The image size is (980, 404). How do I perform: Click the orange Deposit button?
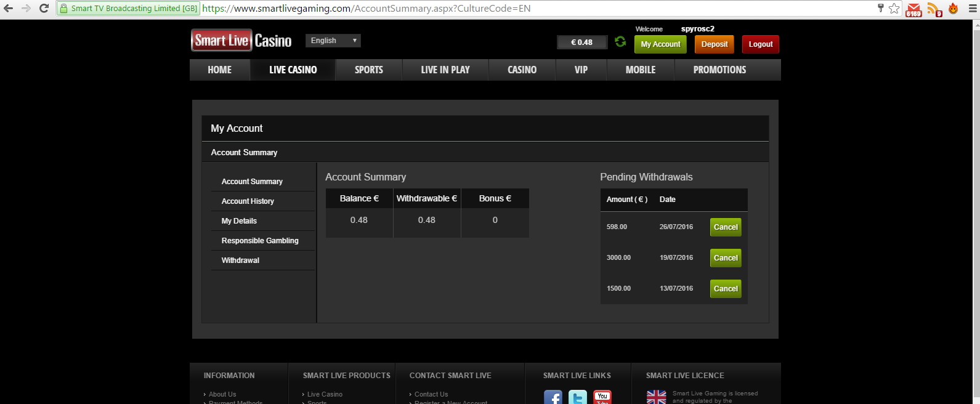(x=715, y=44)
